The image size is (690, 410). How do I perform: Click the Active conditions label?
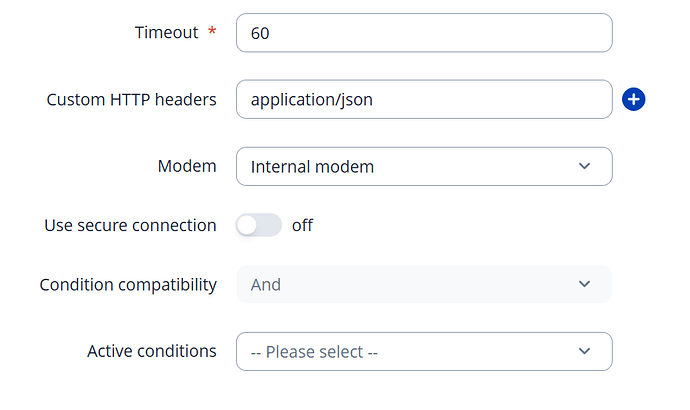[x=152, y=351]
